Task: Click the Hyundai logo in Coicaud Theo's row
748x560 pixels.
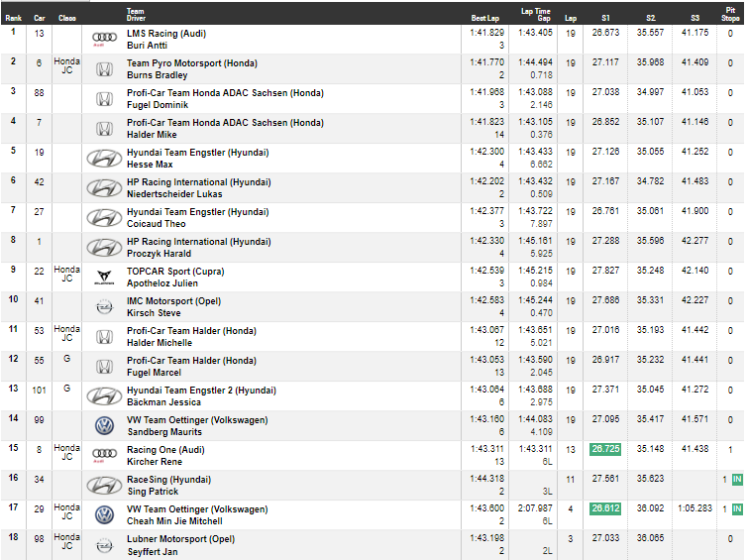Action: (x=104, y=218)
